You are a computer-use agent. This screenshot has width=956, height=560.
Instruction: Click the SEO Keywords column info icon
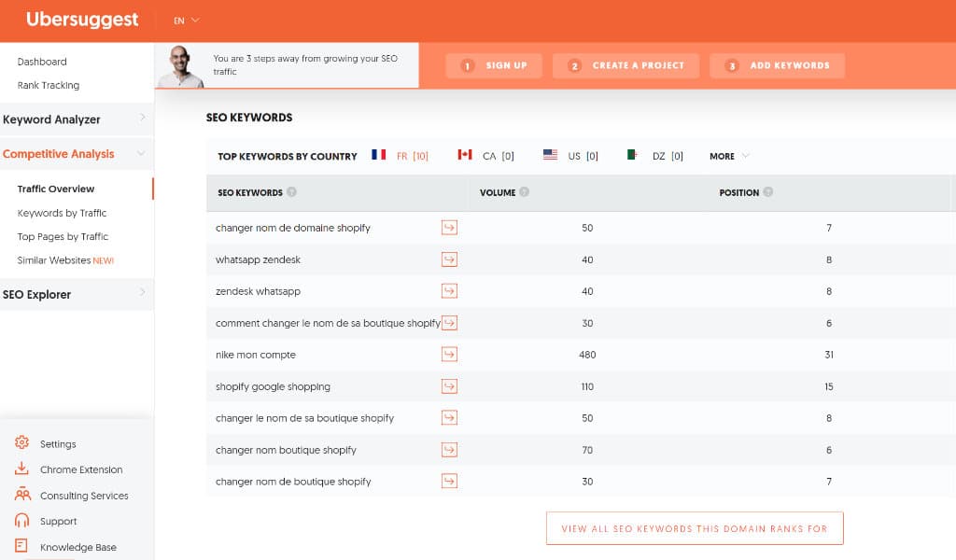click(x=291, y=192)
